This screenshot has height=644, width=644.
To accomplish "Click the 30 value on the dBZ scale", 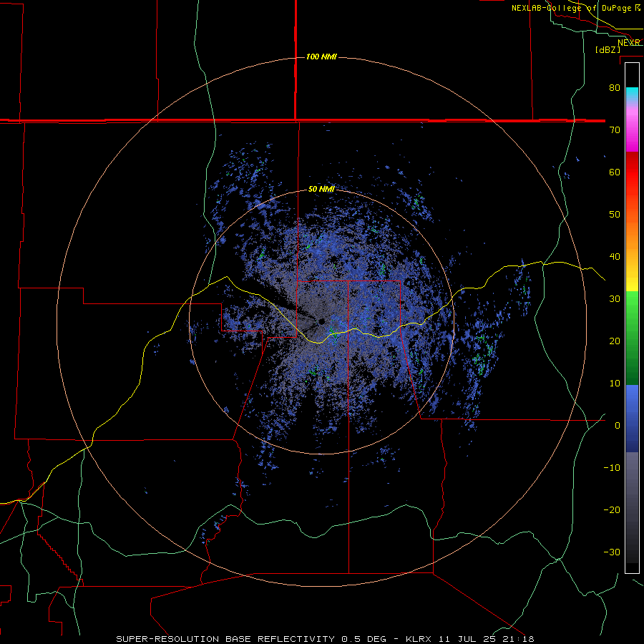I will point(615,299).
